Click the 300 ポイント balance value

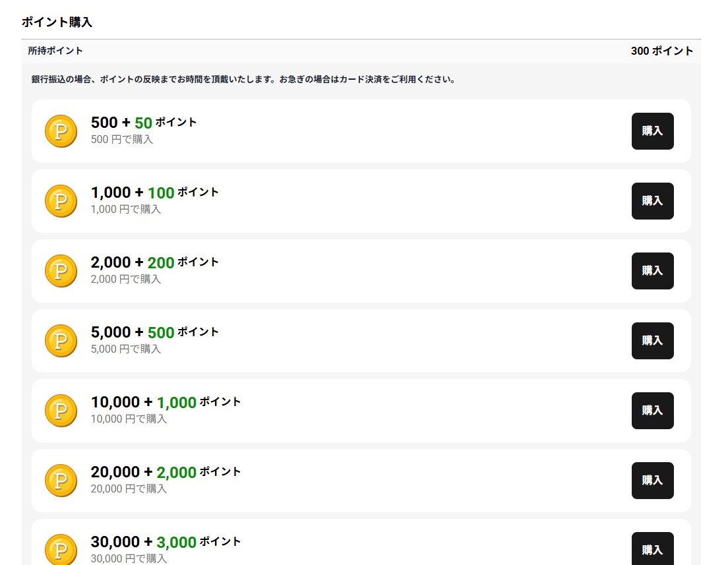tap(661, 51)
